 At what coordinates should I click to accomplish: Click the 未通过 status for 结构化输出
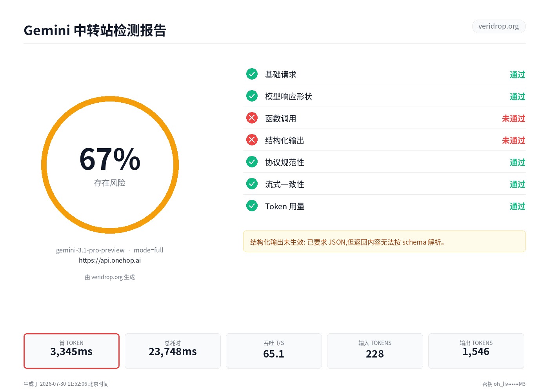pos(514,140)
